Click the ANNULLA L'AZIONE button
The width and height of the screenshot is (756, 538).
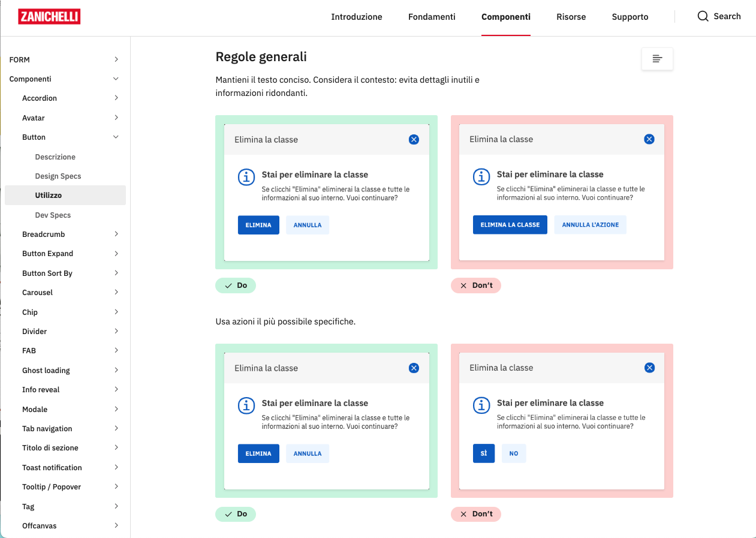click(591, 225)
